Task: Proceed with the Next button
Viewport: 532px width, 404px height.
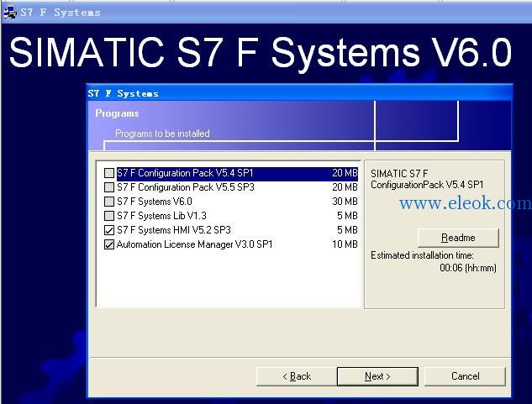Action: point(377,376)
